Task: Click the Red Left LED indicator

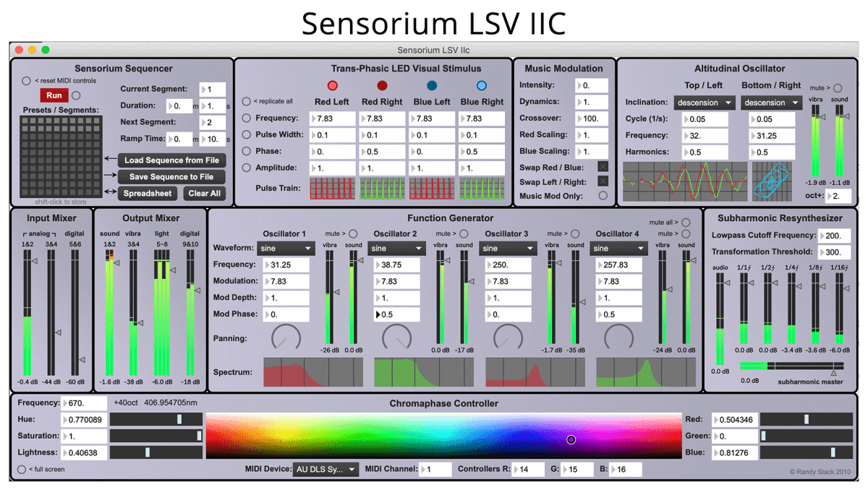Action: [x=333, y=86]
